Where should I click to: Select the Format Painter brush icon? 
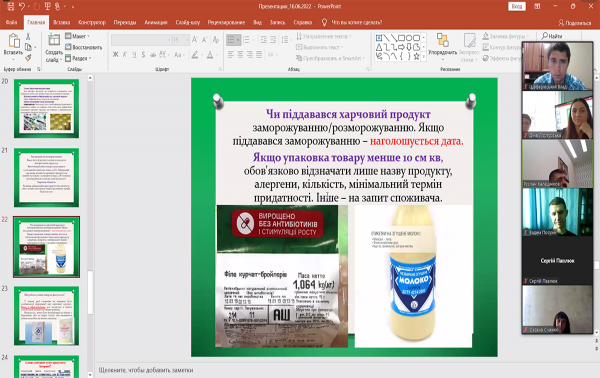28,58
